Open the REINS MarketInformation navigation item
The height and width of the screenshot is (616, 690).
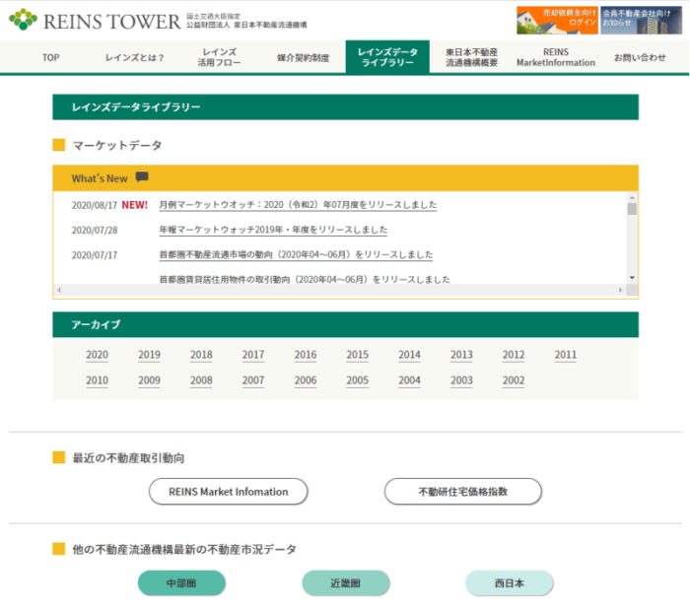[x=556, y=57]
